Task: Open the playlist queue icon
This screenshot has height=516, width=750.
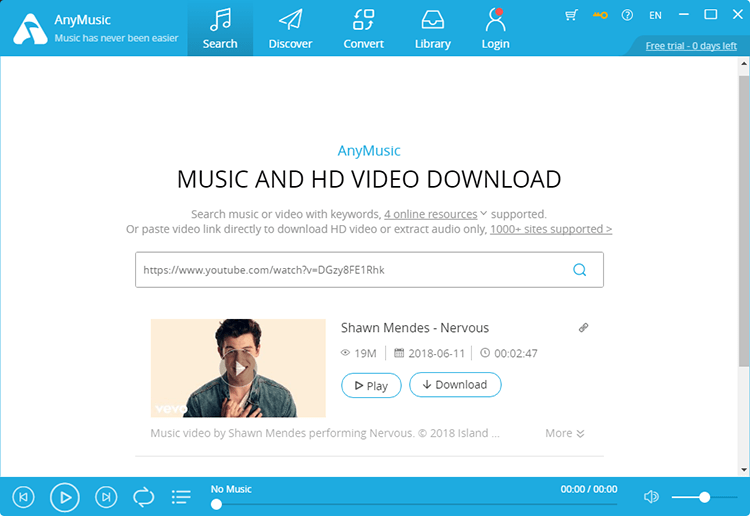Action: pos(181,497)
